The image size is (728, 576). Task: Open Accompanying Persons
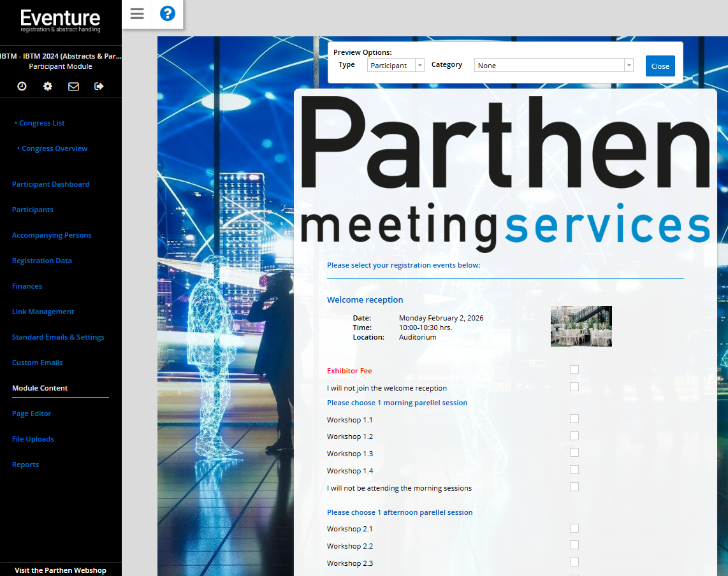[52, 235]
